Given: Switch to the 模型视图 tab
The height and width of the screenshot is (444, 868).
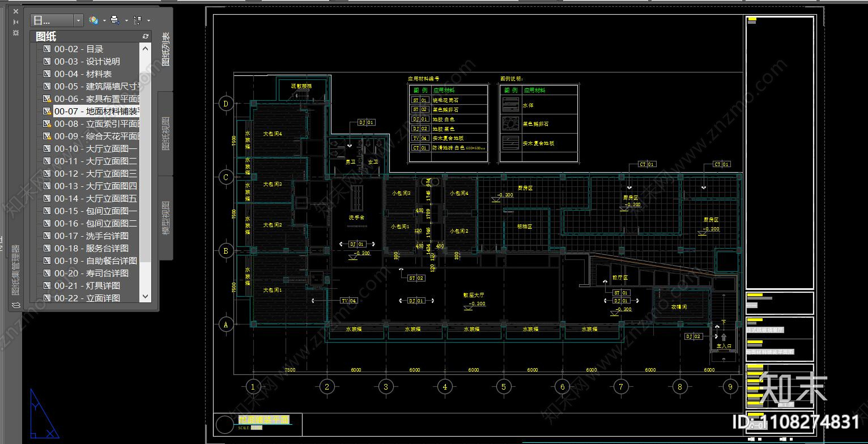Looking at the screenshot, I should tap(166, 218).
